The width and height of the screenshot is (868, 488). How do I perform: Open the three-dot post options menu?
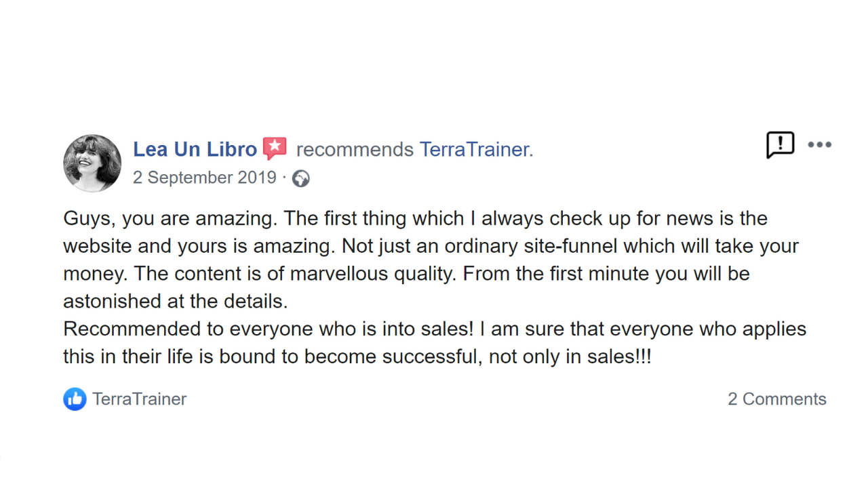coord(819,144)
